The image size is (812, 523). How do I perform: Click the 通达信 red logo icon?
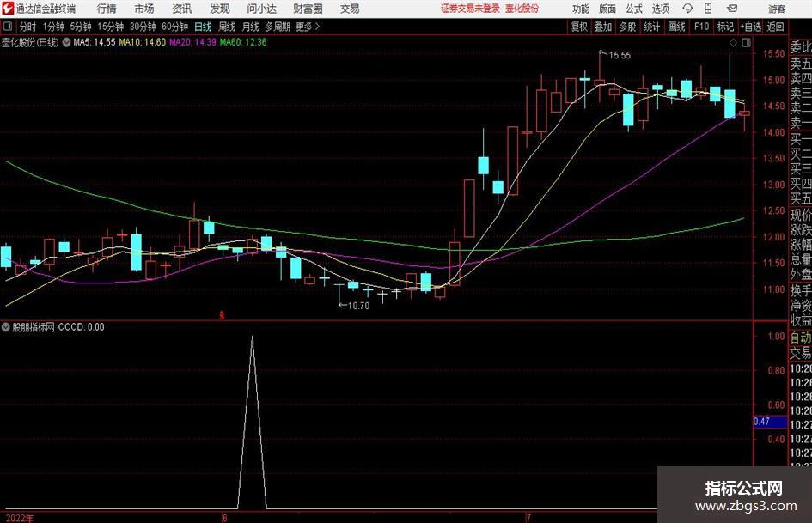click(8, 9)
